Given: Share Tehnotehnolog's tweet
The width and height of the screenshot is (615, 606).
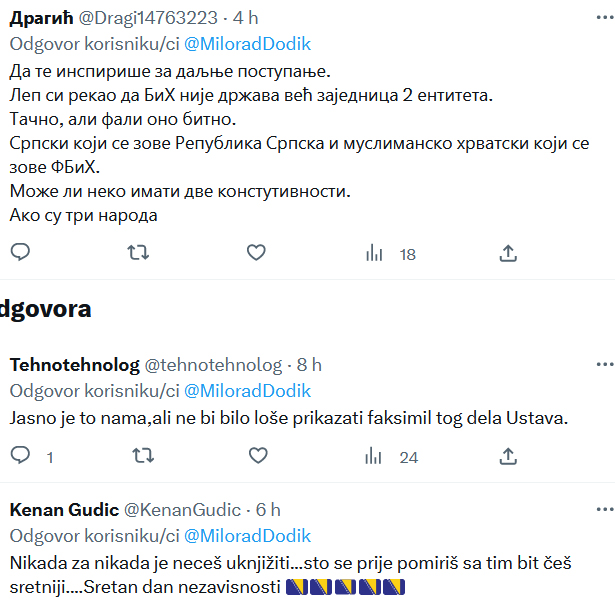Looking at the screenshot, I should 508,456.
